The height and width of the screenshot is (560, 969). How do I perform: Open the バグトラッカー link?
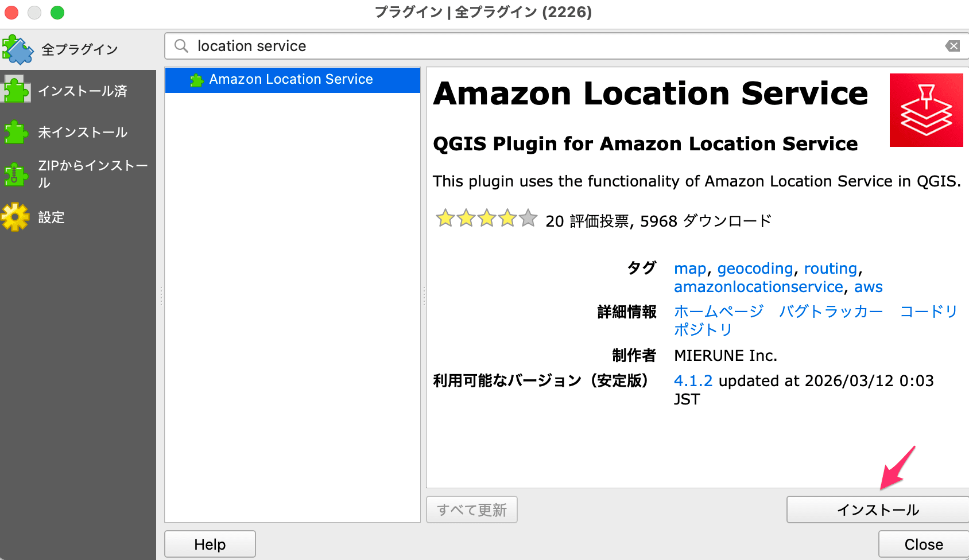pos(831,312)
